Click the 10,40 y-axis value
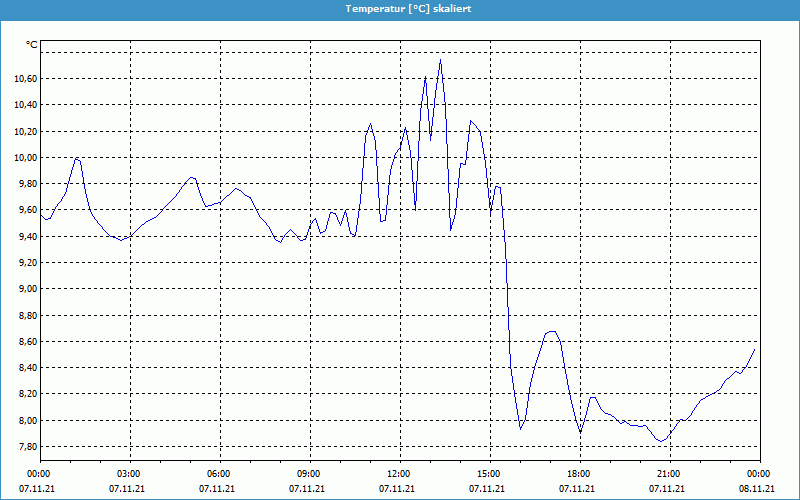The image size is (800, 500). (x=26, y=105)
